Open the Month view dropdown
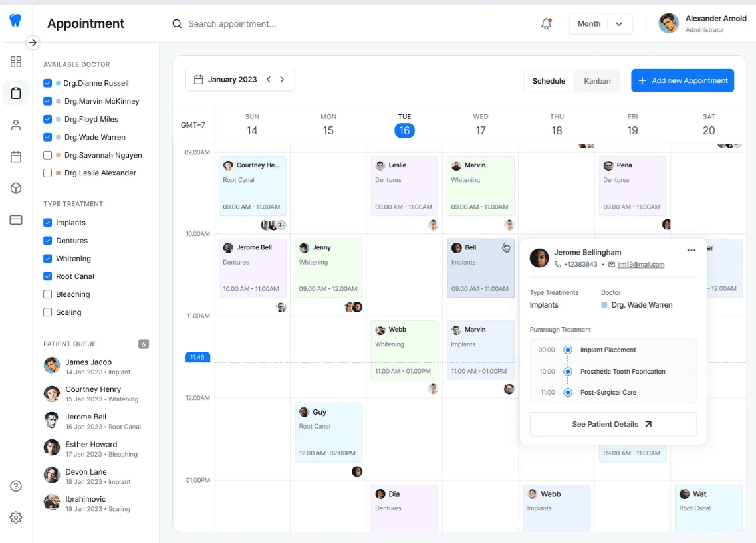This screenshot has width=756, height=543. click(x=601, y=24)
